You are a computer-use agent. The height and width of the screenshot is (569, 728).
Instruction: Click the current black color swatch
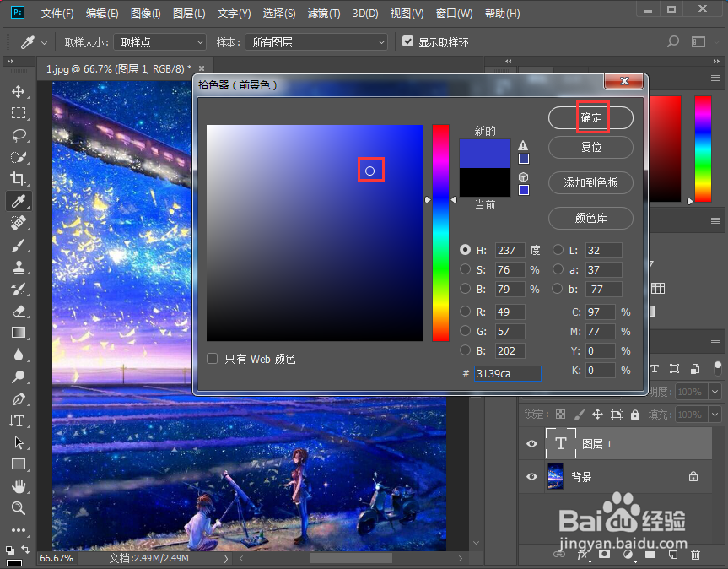pos(485,182)
